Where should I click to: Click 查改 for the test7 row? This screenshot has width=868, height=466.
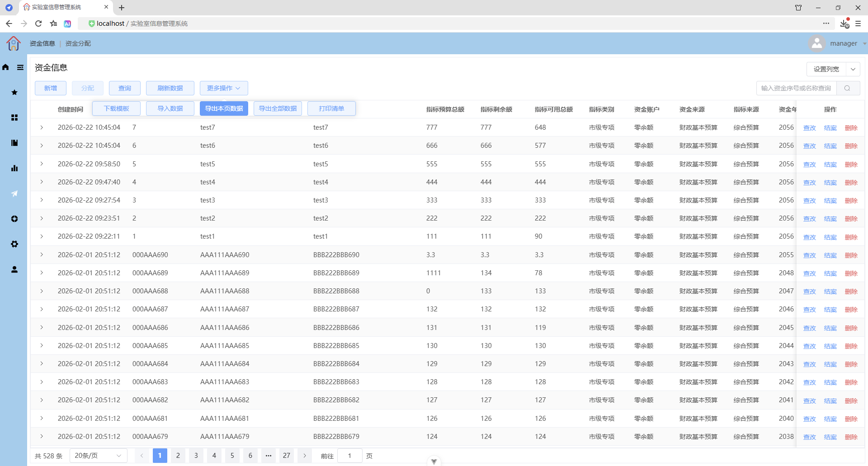[x=809, y=128]
